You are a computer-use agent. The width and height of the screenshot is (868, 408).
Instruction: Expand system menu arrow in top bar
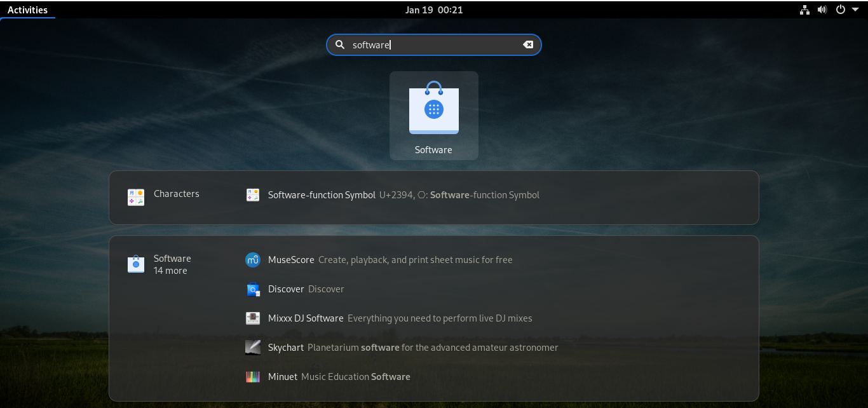pyautogui.click(x=855, y=10)
